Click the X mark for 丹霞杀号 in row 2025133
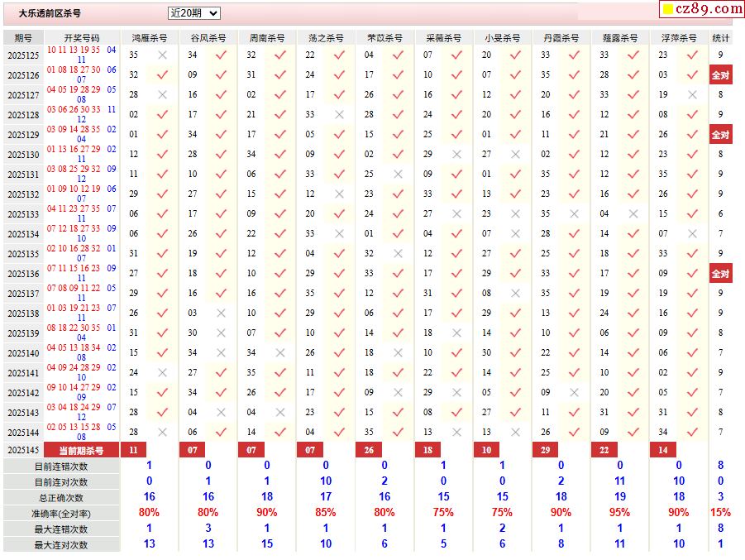Screen dimensions: 745x560 click(574, 214)
